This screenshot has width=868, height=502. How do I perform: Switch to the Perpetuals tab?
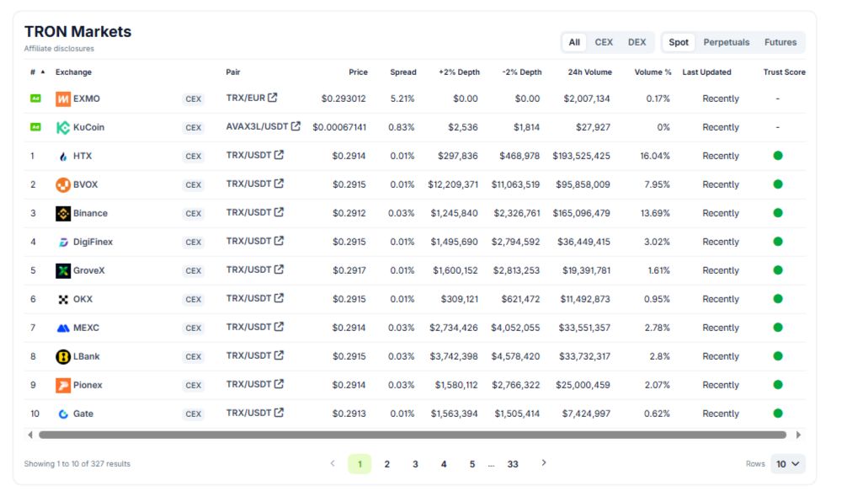coord(726,42)
